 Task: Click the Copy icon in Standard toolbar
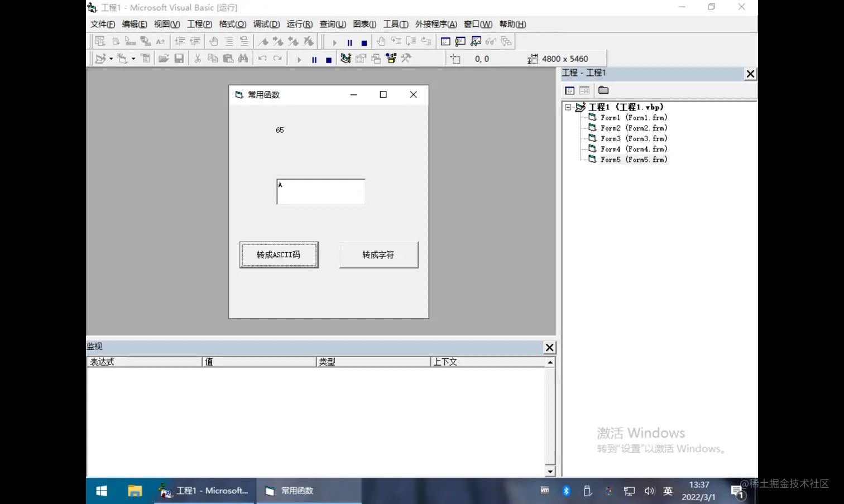click(213, 58)
